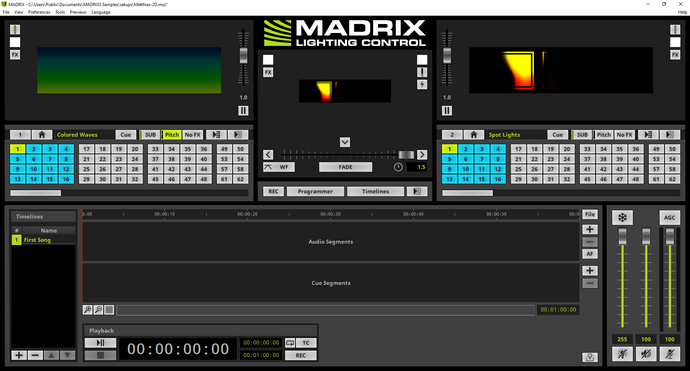Click the Freeze snowflake icon
This screenshot has width=690, height=371.
click(x=622, y=217)
